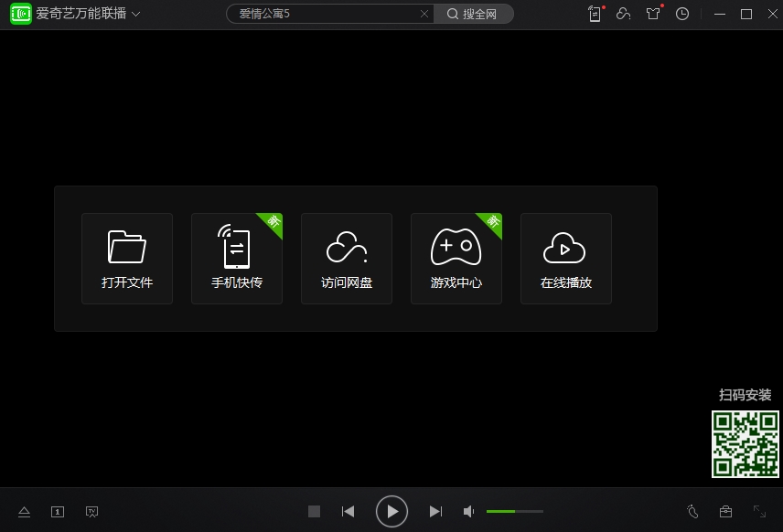Click the iQiyi green logo icon
Image resolution: width=783 pixels, height=532 pixels.
21,14
